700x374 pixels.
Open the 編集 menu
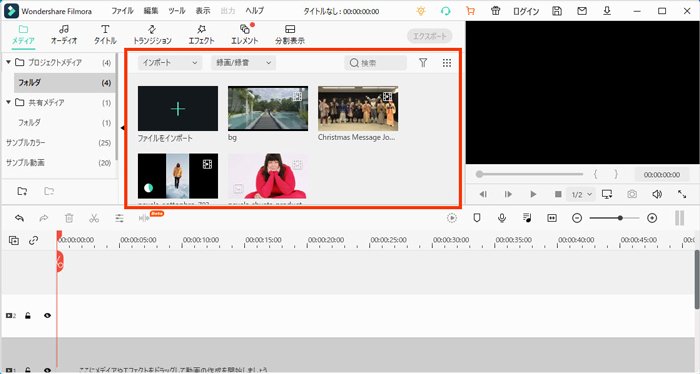coord(151,11)
